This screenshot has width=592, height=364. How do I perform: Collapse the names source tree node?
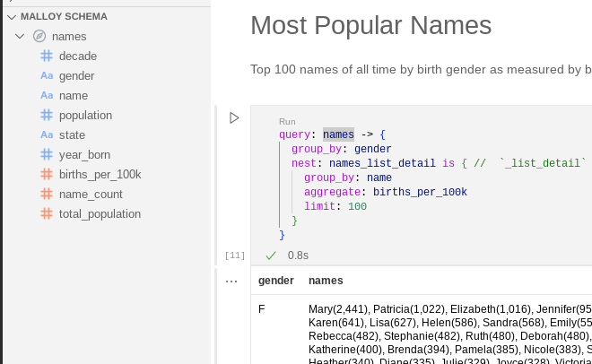click(x=20, y=37)
